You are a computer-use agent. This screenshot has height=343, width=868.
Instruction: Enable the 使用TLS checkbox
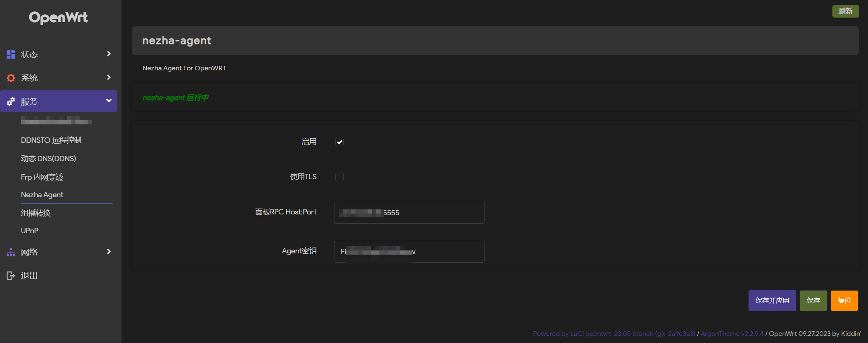coord(339,177)
